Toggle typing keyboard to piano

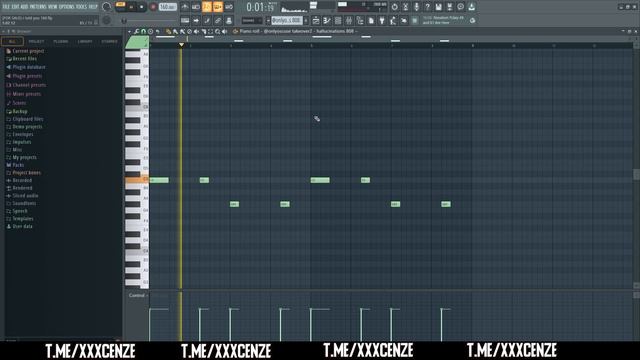[185, 20]
